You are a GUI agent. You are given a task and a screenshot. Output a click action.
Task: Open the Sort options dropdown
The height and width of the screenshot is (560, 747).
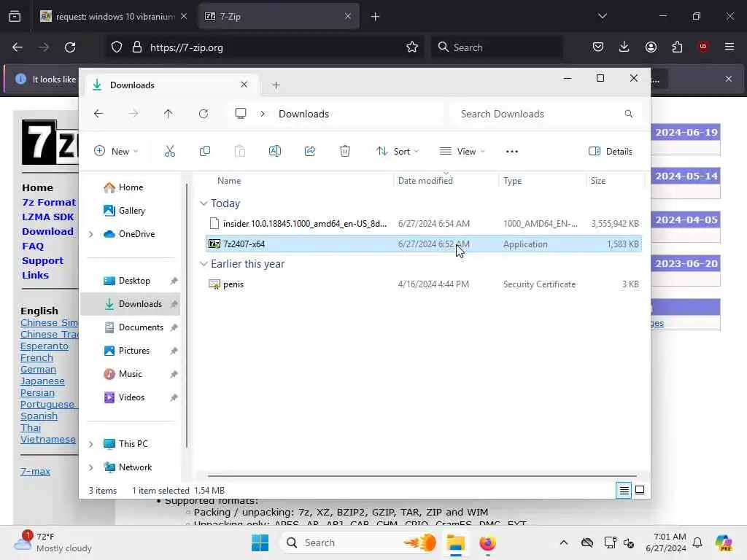tap(398, 152)
